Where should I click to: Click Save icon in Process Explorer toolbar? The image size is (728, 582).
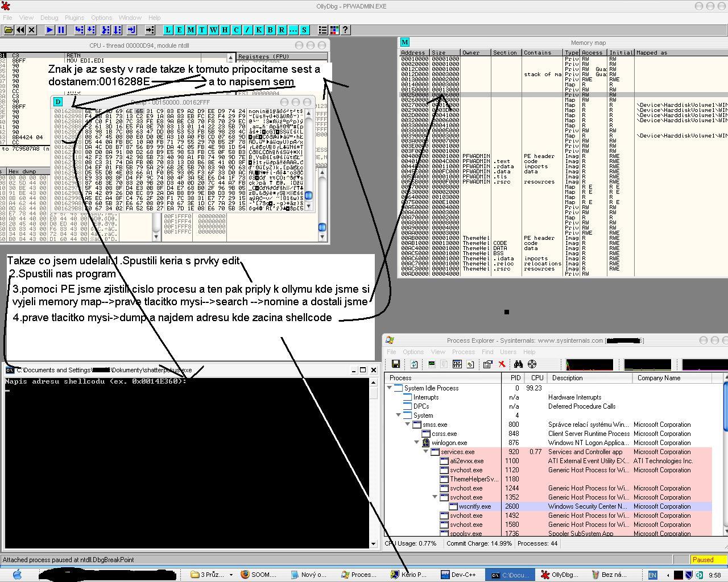click(x=396, y=364)
